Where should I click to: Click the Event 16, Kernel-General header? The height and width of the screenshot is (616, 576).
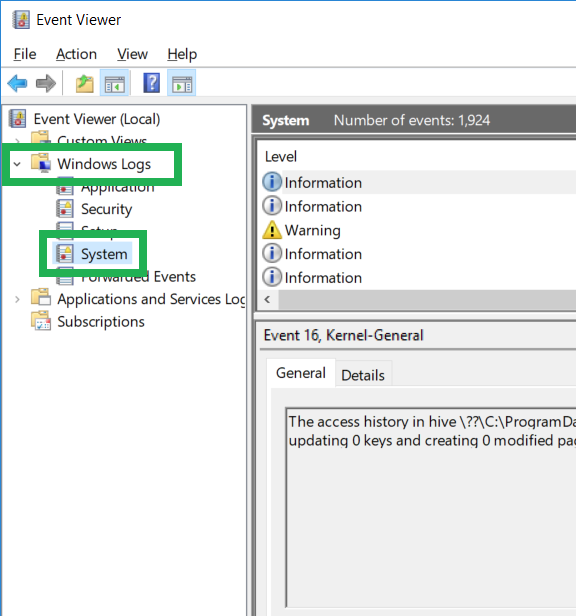[x=344, y=336]
